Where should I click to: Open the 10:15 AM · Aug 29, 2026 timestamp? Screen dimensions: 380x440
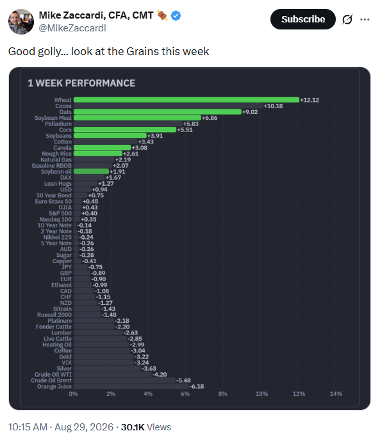(61, 427)
